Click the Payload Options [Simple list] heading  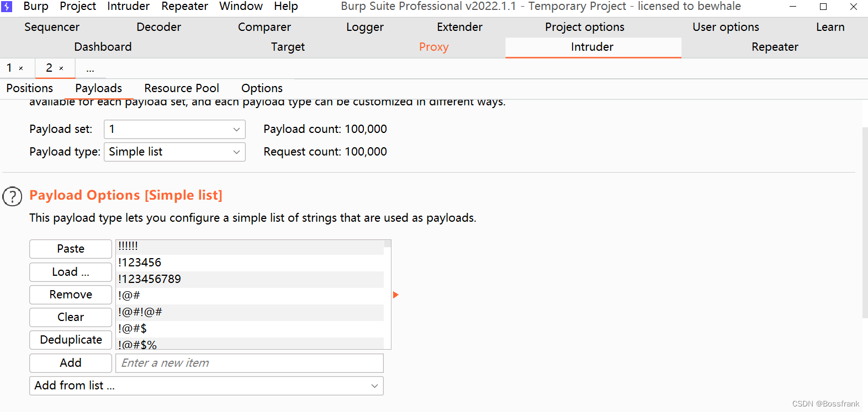click(126, 195)
